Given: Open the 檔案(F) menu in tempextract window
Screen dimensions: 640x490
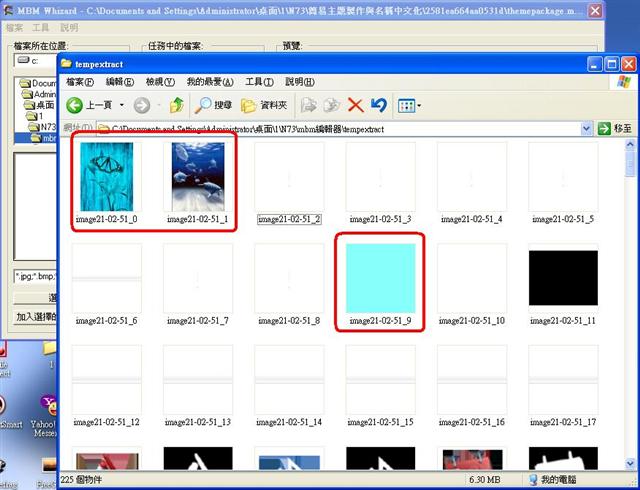Looking at the screenshot, I should (x=80, y=82).
